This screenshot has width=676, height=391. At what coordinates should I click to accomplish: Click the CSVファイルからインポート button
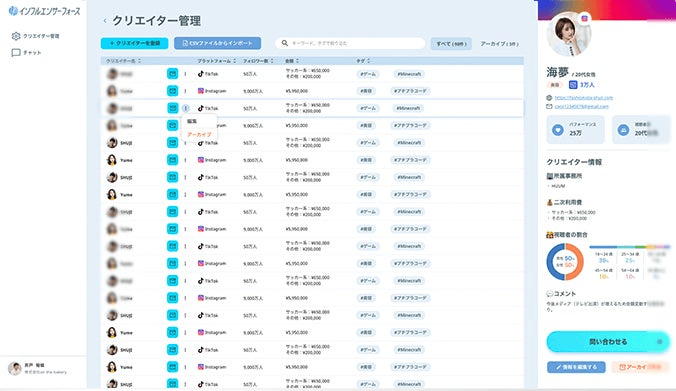[x=217, y=43]
